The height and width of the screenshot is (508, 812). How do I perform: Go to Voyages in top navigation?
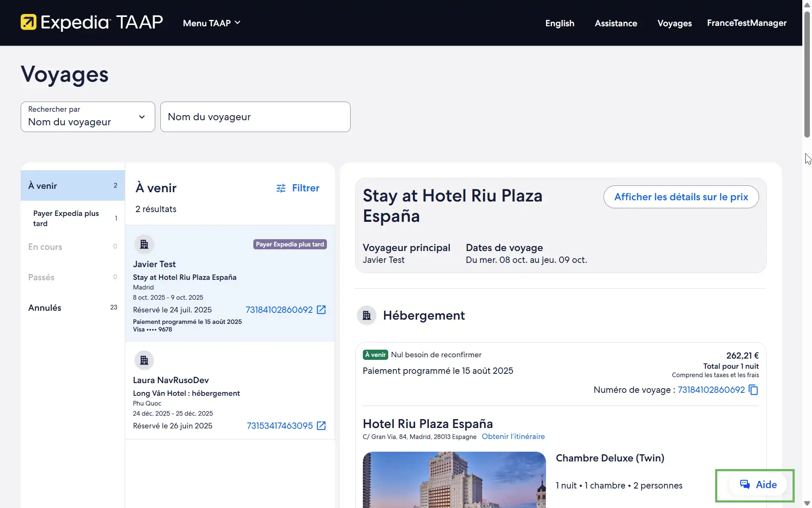tap(675, 23)
